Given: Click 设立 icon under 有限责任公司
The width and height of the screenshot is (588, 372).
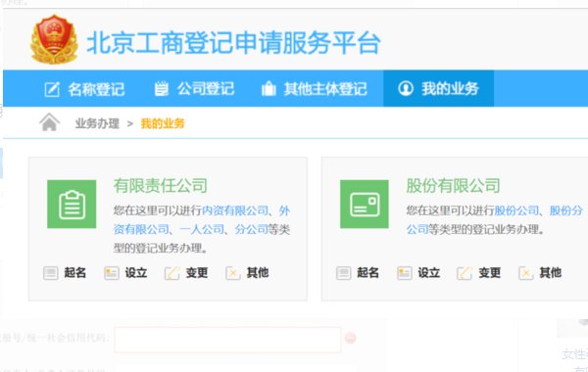Looking at the screenshot, I should pos(112,273).
